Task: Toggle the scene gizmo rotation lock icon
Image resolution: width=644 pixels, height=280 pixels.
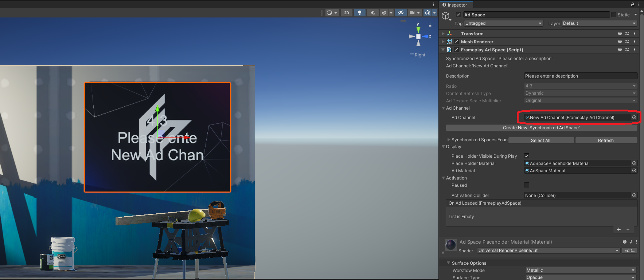Action: coord(430,25)
